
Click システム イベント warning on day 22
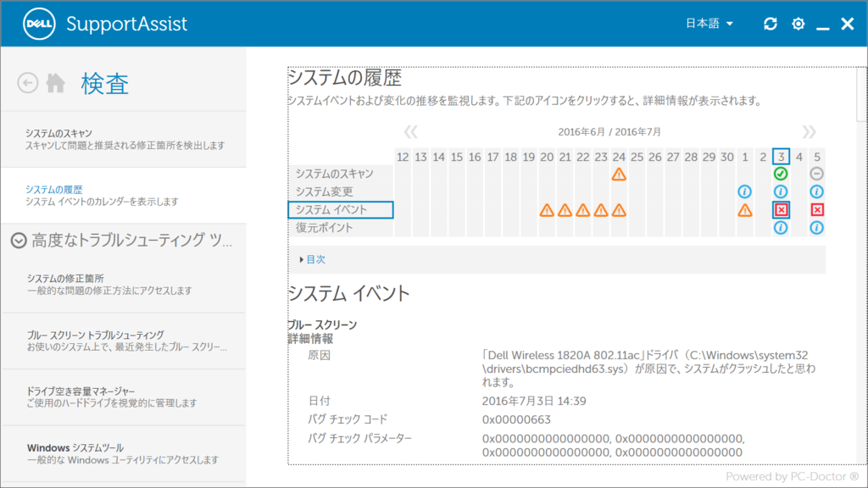coord(583,210)
